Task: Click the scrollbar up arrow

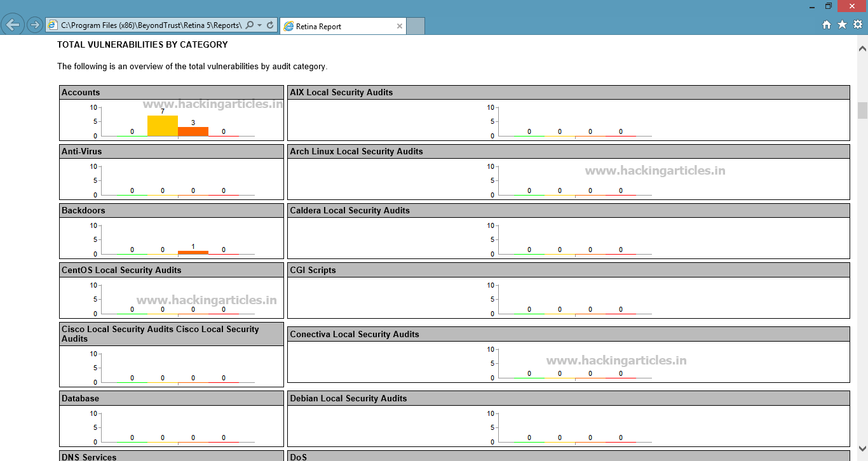Action: click(x=862, y=48)
